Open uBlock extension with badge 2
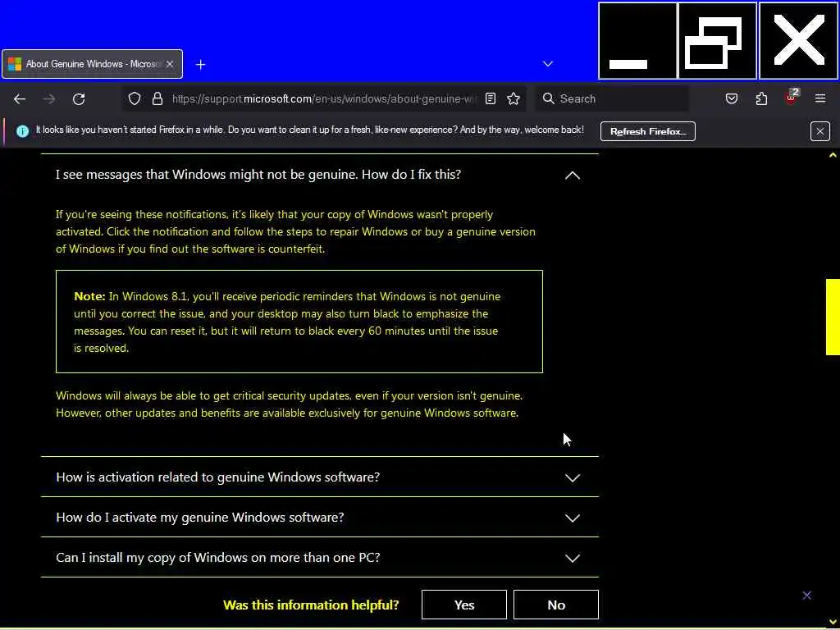Image resolution: width=840 pixels, height=630 pixels. 792,98
